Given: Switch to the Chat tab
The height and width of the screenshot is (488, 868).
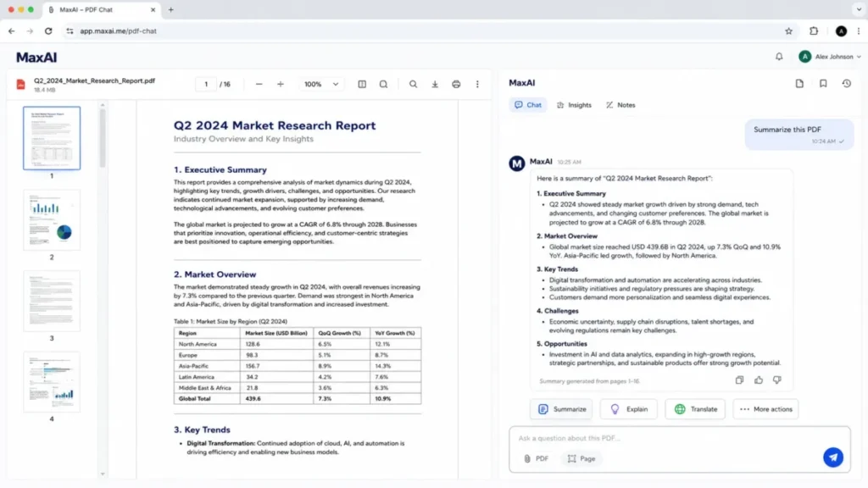Looking at the screenshot, I should (527, 105).
